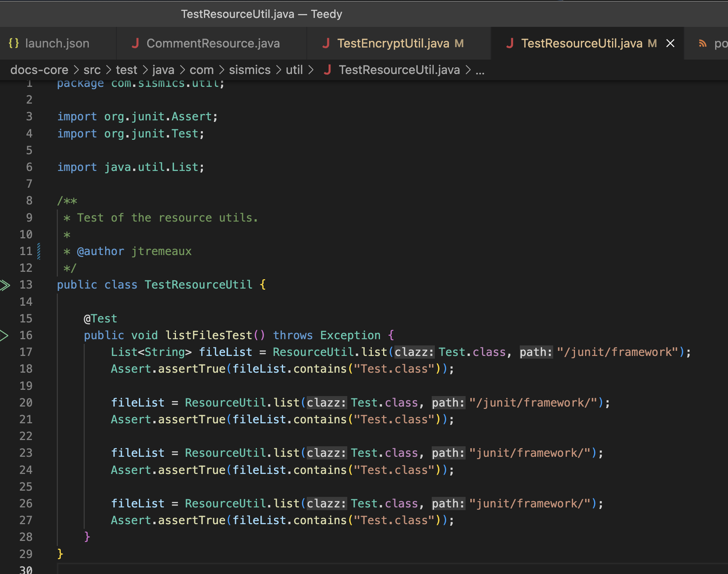The width and height of the screenshot is (728, 574).
Task: Open docs-core in the breadcrumb
Action: (39, 70)
